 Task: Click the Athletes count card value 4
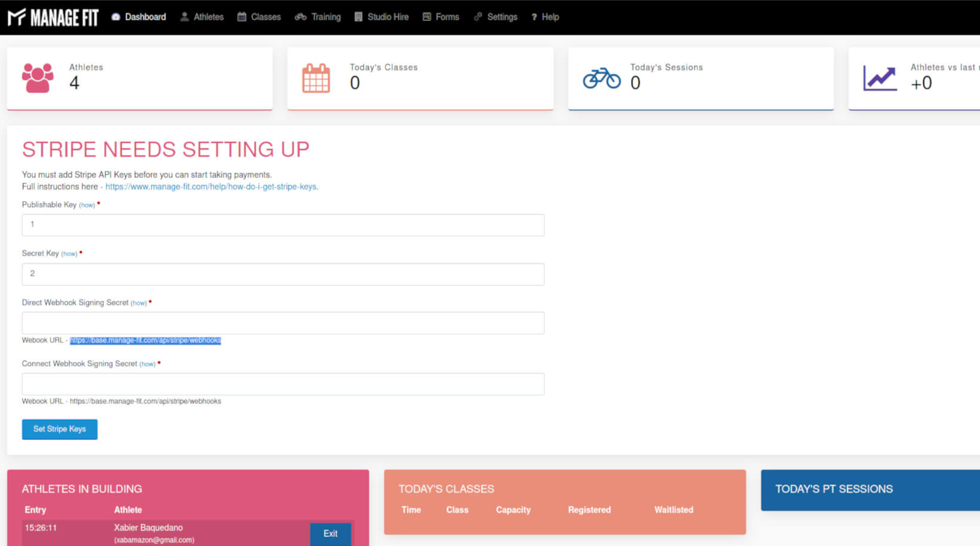click(74, 83)
